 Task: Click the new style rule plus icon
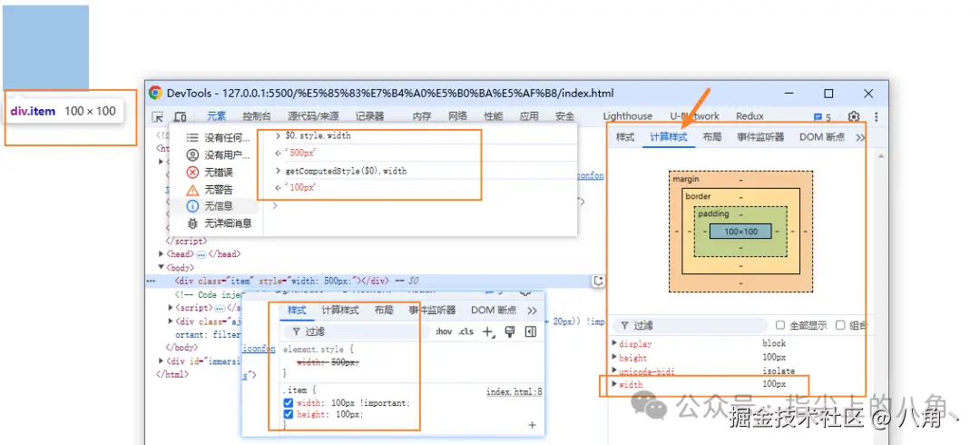pos(488,331)
